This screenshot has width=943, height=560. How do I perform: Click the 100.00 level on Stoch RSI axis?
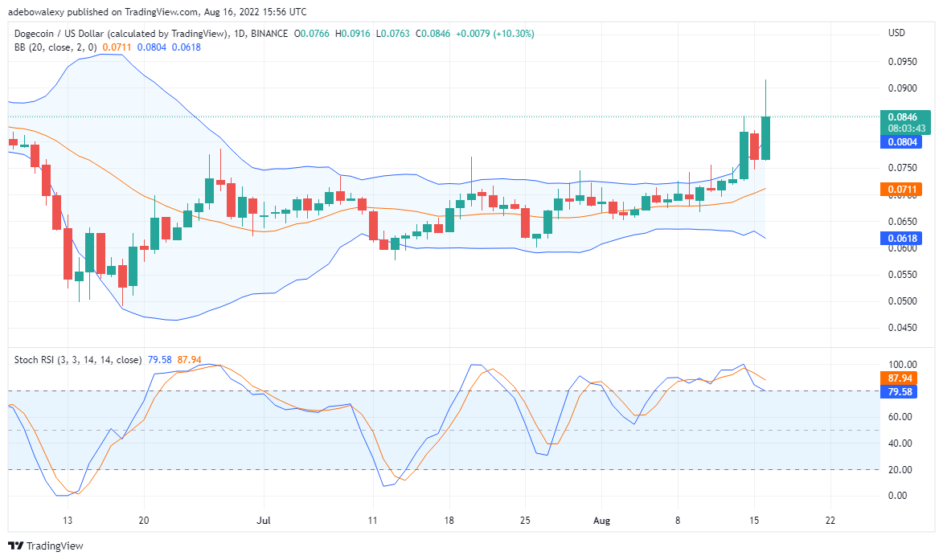tap(902, 365)
